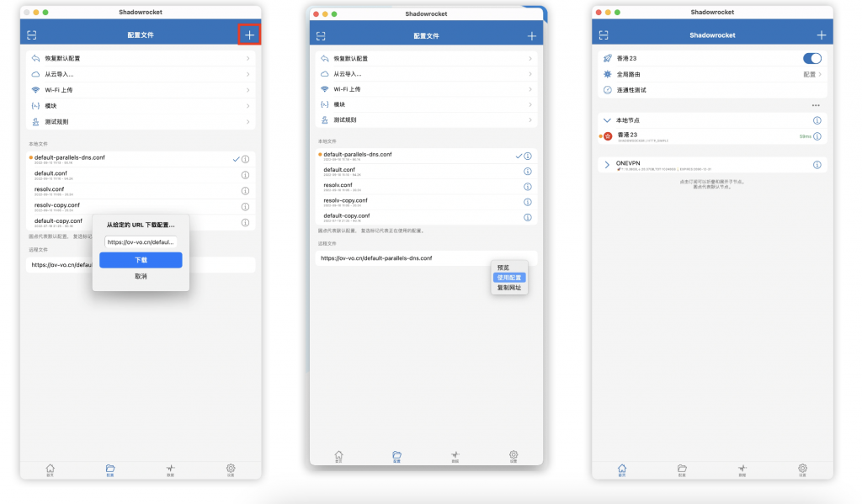Open info for default-copy.conf in left window
Screen dimensions: 862x504
[246, 223]
